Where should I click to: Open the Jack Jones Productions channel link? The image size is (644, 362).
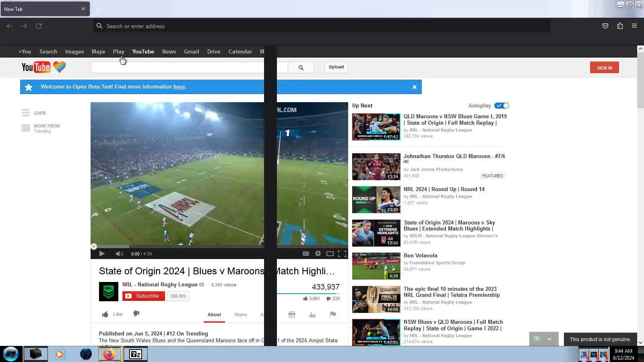(x=436, y=169)
